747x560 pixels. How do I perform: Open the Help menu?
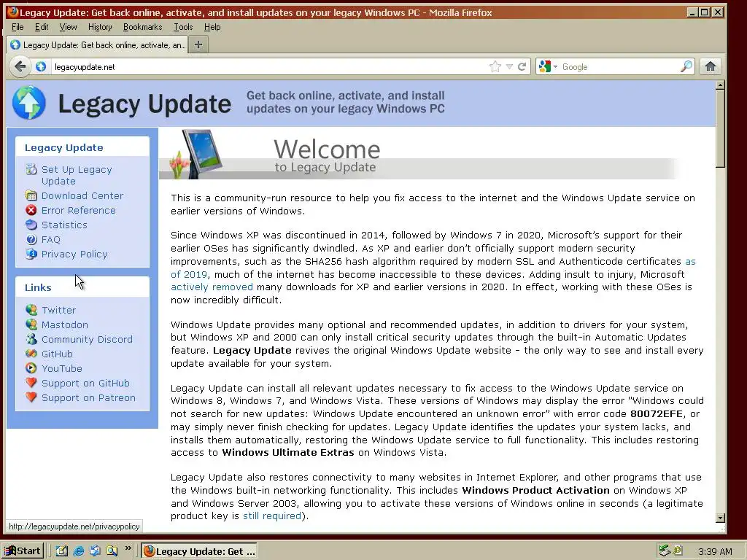[x=212, y=27]
